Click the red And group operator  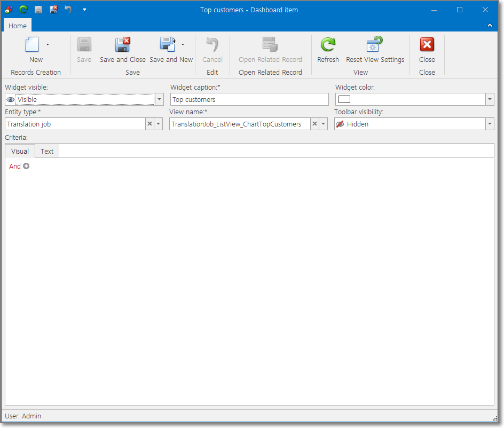(x=15, y=166)
